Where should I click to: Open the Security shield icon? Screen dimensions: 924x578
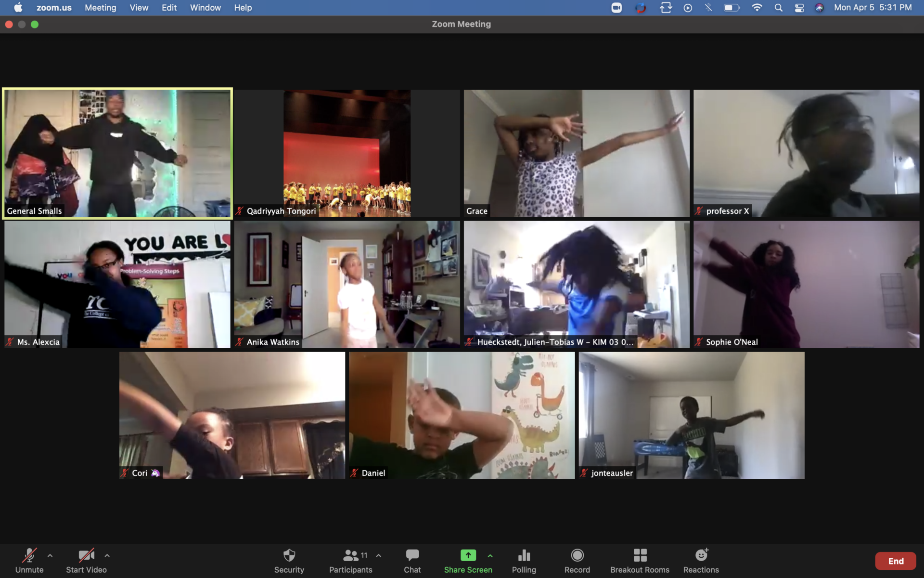289,556
